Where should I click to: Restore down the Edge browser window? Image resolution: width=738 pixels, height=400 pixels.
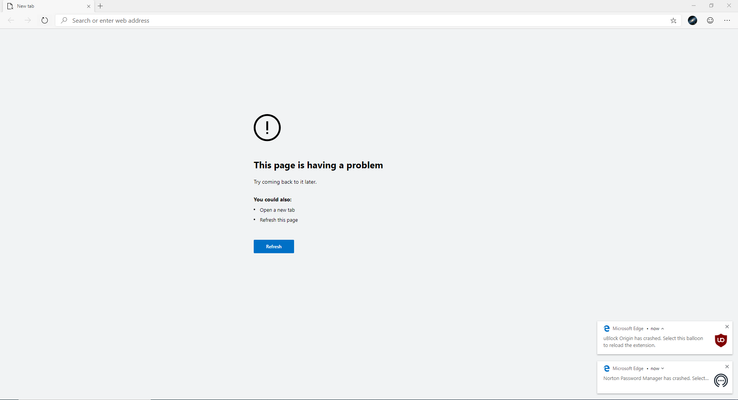tap(711, 6)
